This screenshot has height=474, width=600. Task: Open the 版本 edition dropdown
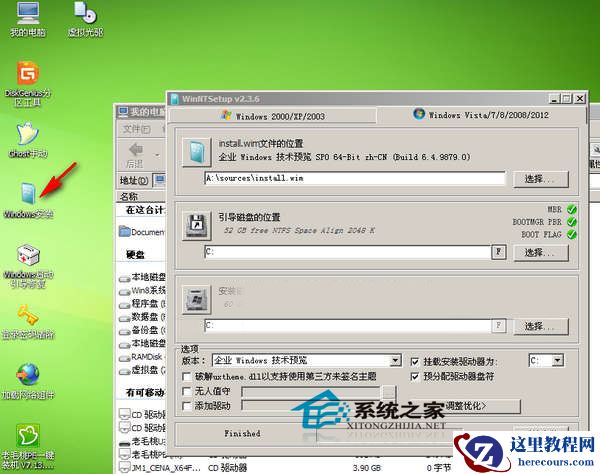pos(395,360)
